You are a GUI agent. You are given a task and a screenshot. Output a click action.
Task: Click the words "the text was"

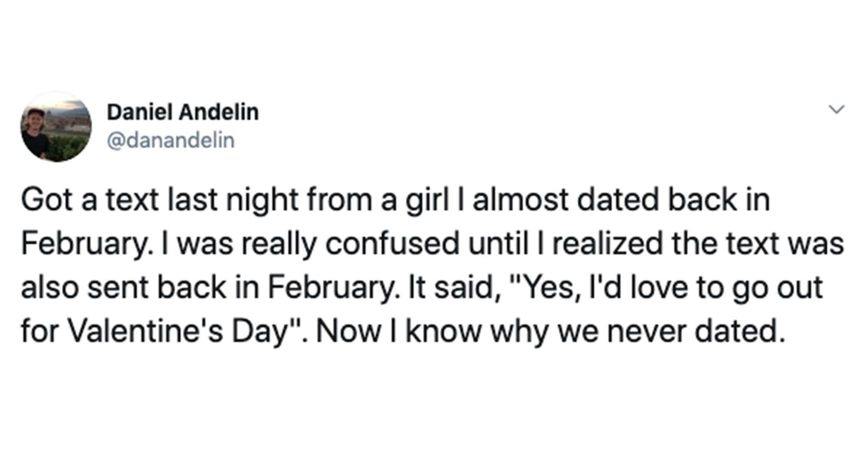coord(758,244)
